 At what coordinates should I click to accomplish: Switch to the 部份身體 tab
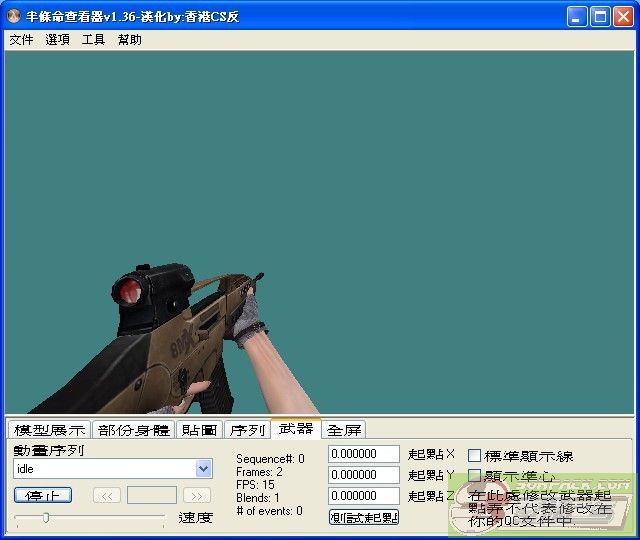133,430
